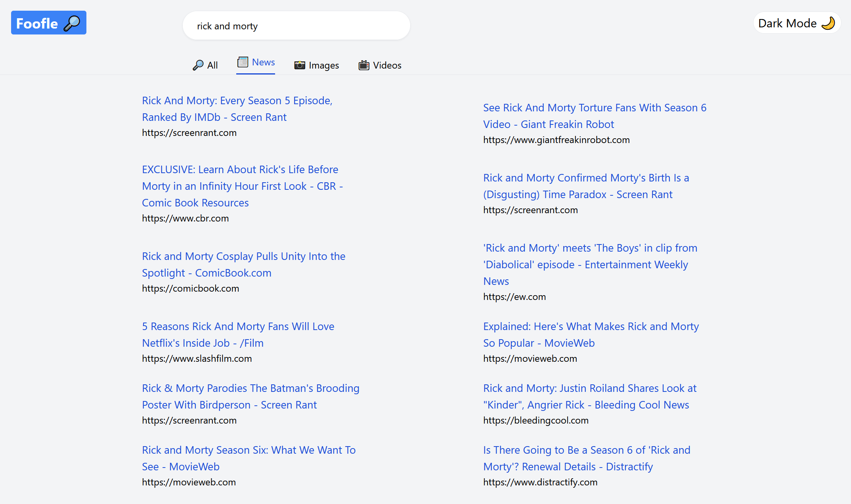The image size is (851, 504).
Task: Click the Foofle logo magnifying glass icon
Action: point(72,23)
